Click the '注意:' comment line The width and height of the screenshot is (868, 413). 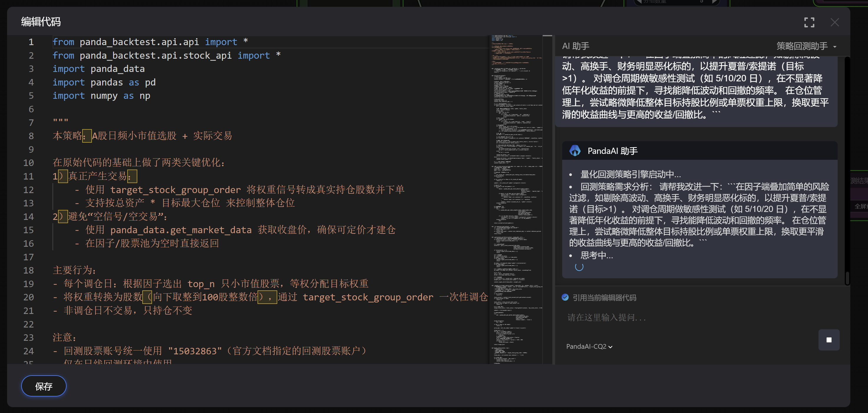coord(64,338)
